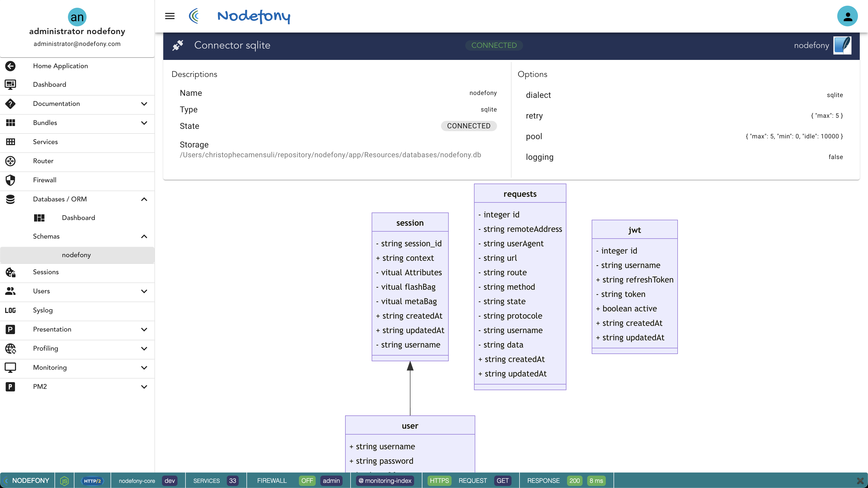
Task: Click the user account avatar icon
Action: [847, 16]
